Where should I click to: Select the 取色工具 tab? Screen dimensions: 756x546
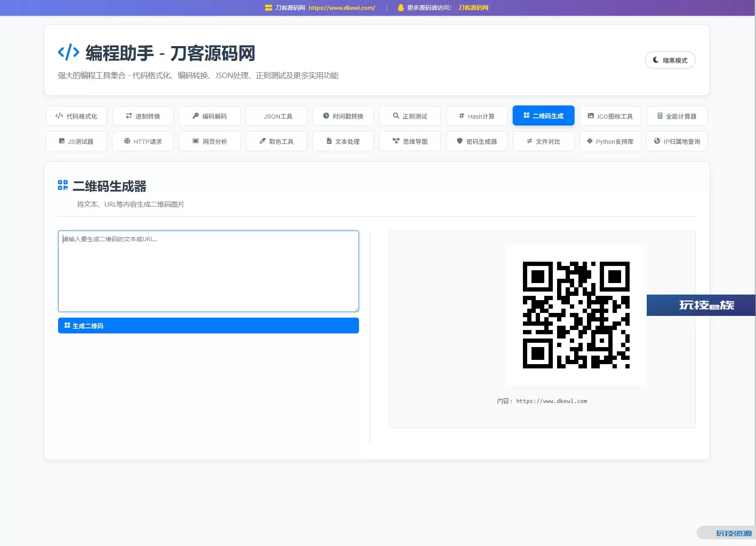(x=276, y=141)
